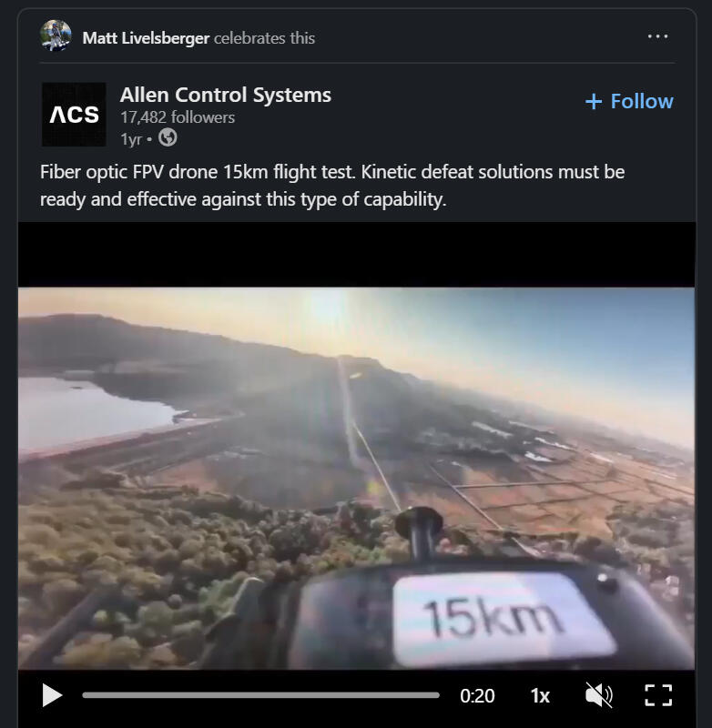Open Matt Livelsberger's profile name

pos(146,38)
